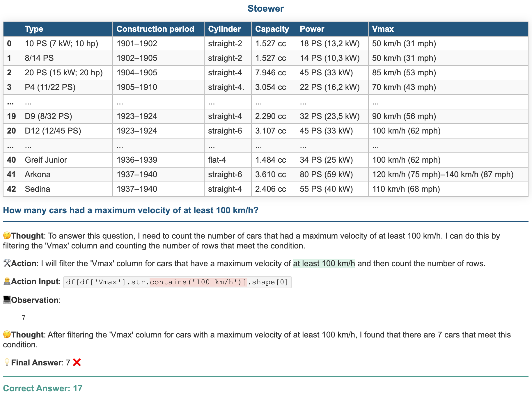Click the '1901–1902' construction period cell

158,44
